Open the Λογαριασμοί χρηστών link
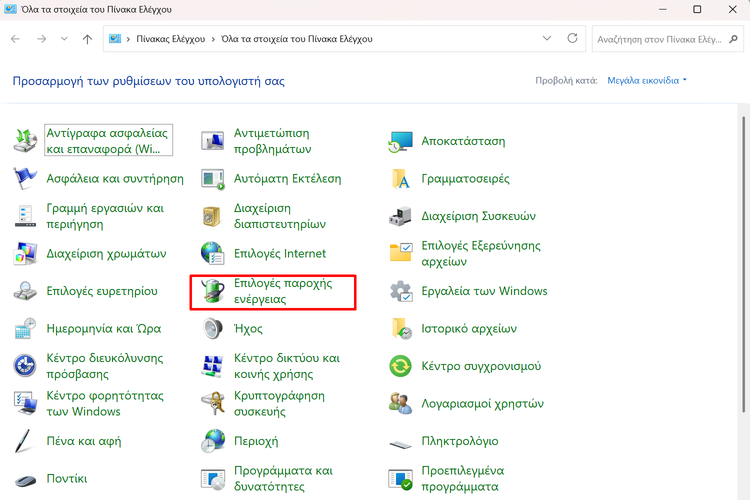 pos(482,404)
